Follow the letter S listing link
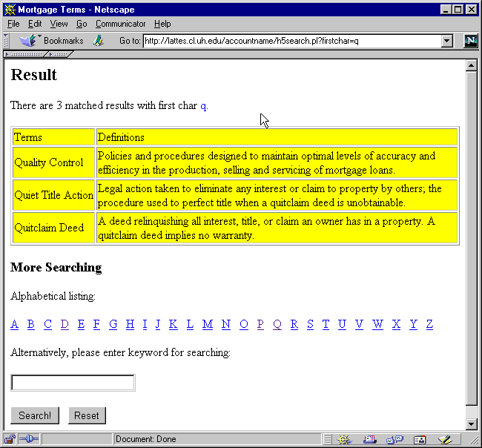 coord(310,324)
